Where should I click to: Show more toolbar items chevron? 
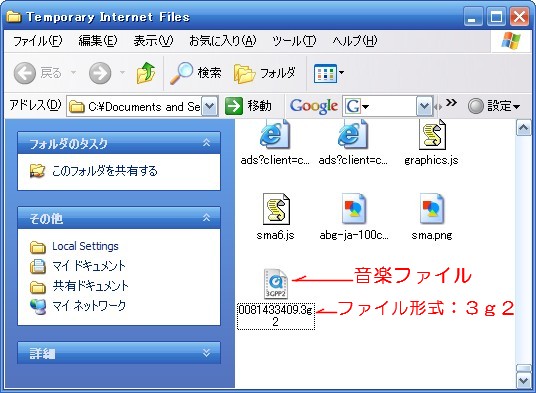(x=451, y=103)
